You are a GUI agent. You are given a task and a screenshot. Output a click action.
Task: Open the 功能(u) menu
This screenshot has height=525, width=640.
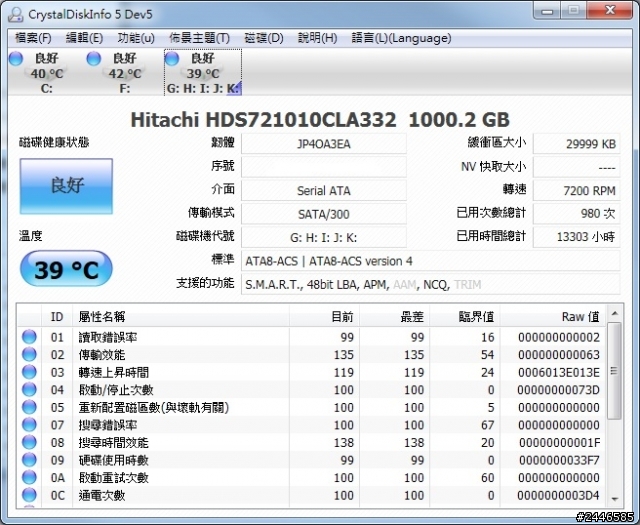tap(136, 38)
